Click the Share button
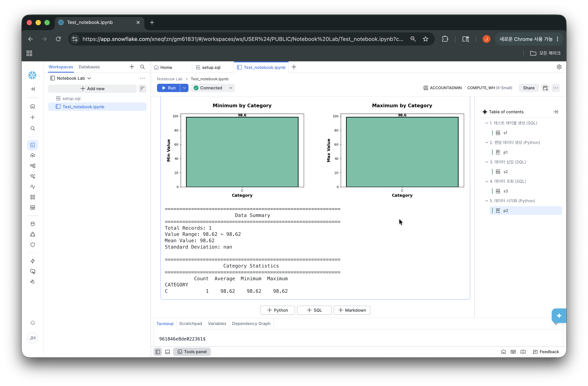588x386 pixels. pos(528,88)
